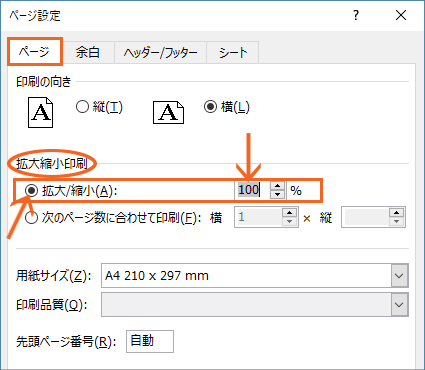Select the 横(L) landscape orientation radio
425x370 pixels.
(210, 107)
